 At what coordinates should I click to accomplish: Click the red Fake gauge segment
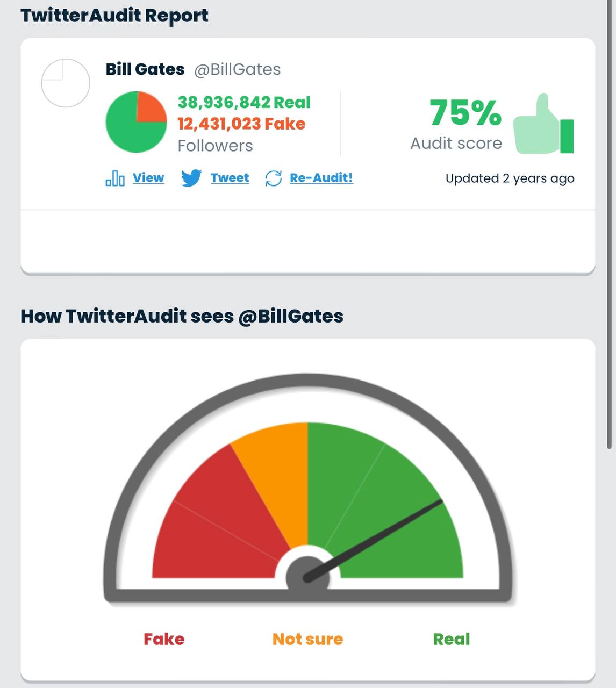[220, 516]
